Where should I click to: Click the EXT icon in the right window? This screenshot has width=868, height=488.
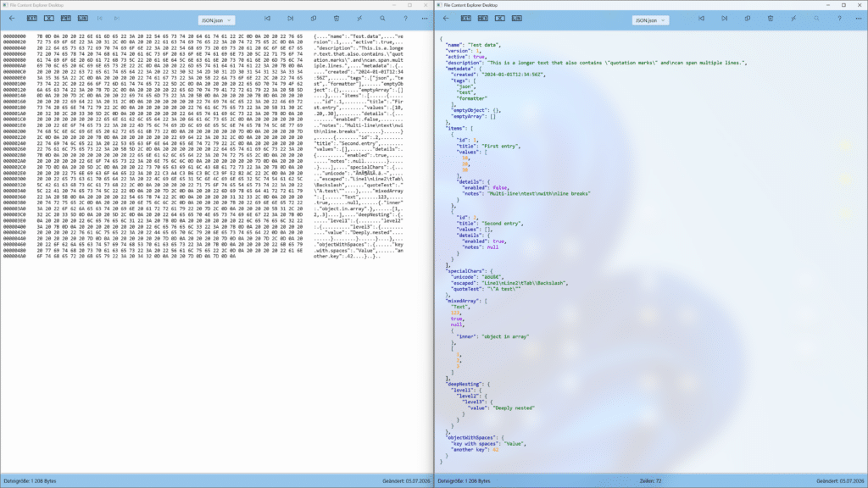tap(466, 19)
